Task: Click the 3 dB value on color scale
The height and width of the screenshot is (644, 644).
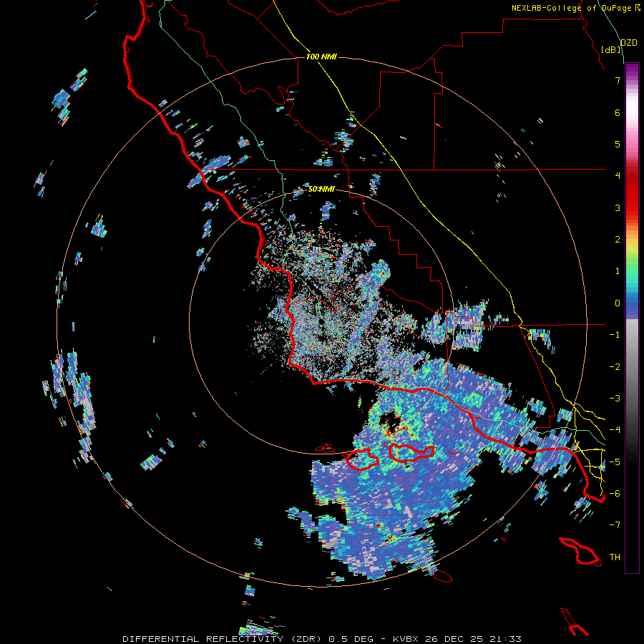Action: [618, 208]
